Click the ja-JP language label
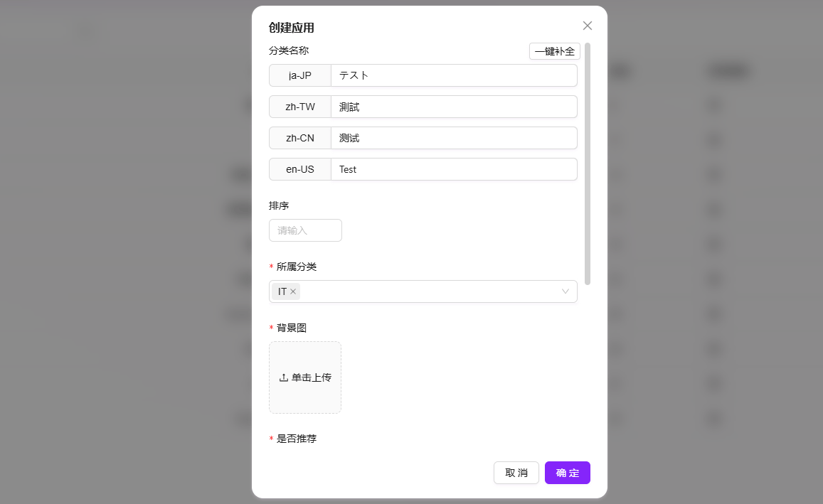Image resolution: width=823 pixels, height=504 pixels. coord(300,75)
